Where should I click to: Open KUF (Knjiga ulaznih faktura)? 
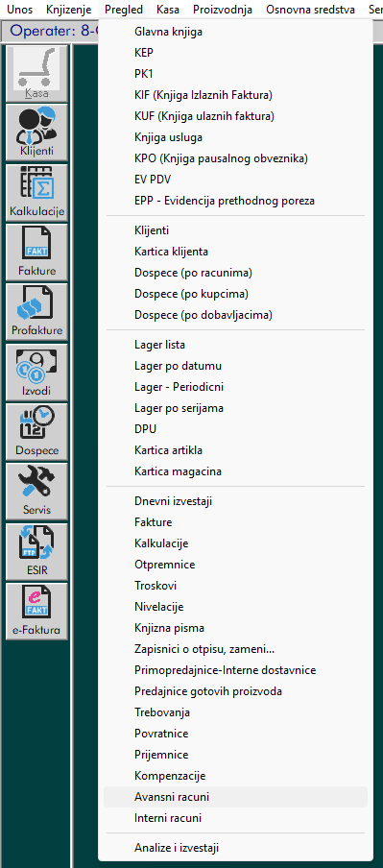(x=235, y=116)
